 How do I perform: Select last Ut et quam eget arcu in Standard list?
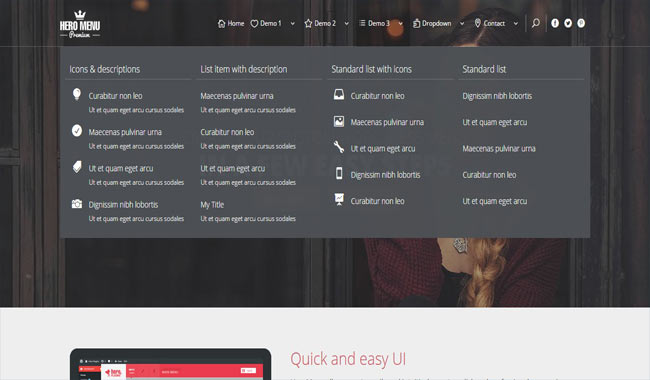click(495, 201)
